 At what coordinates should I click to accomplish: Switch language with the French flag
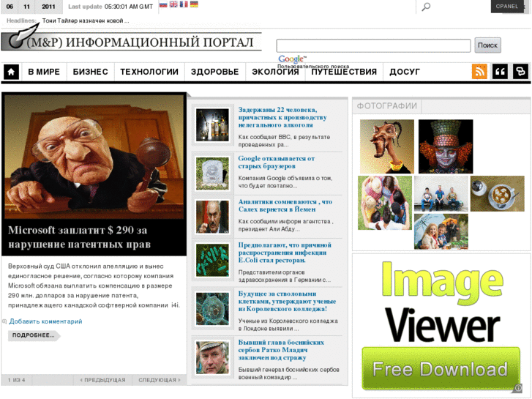pos(184,4)
